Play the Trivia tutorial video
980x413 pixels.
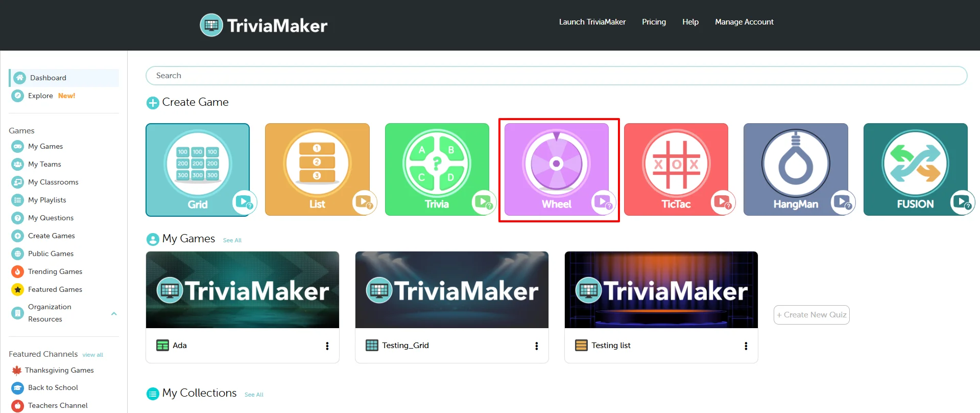point(484,202)
